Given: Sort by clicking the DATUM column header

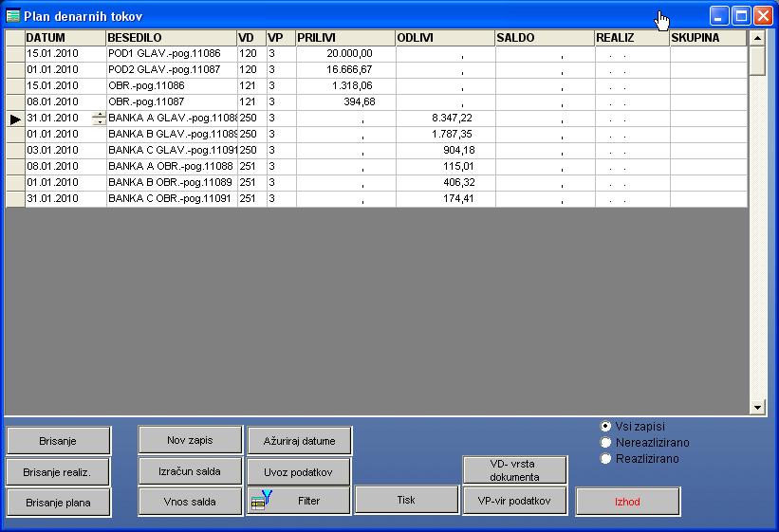Looking at the screenshot, I should (65, 38).
